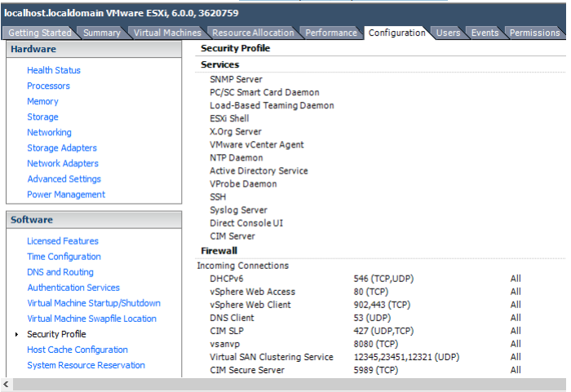Open System Resource Reservation link
The height and width of the screenshot is (392, 571).
point(86,365)
